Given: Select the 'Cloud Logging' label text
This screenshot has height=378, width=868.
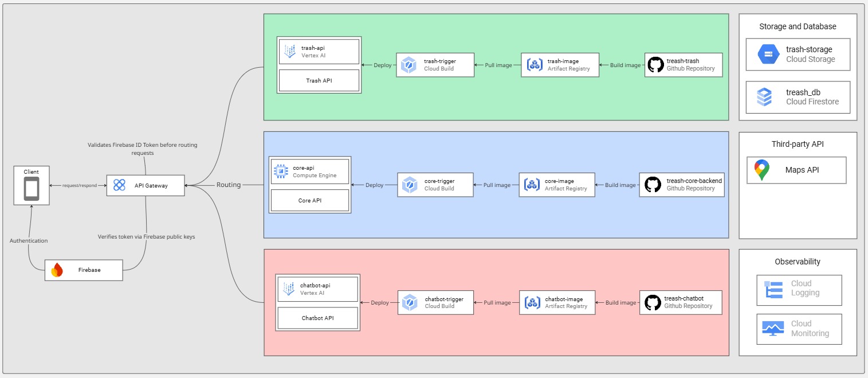Looking at the screenshot, I should [x=806, y=288].
